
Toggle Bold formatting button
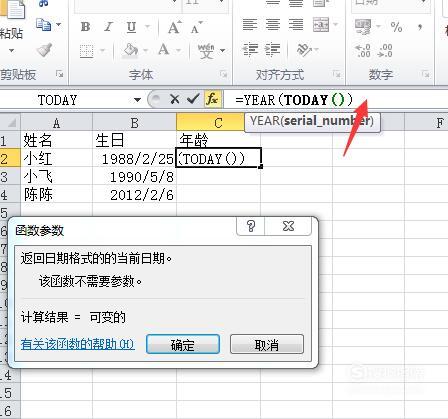86,27
